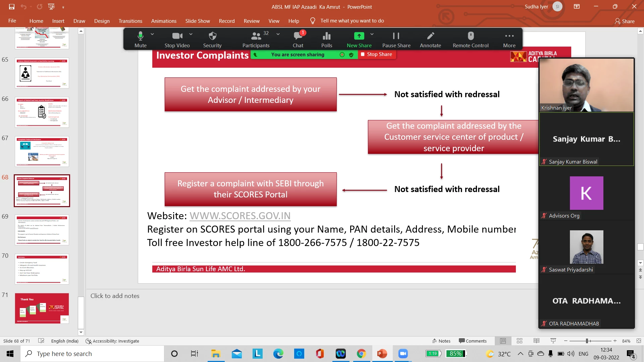Start presentation from beginning icon

coord(51,7)
